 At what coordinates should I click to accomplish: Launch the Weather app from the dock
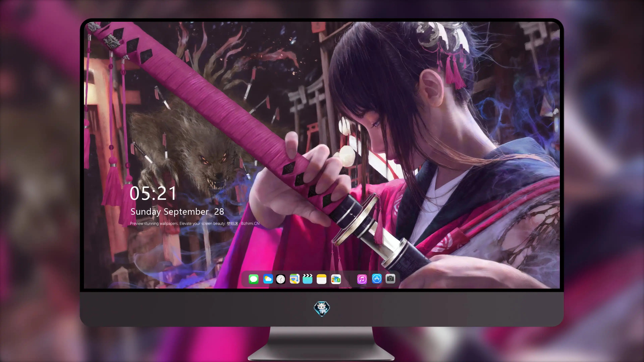[x=268, y=279]
